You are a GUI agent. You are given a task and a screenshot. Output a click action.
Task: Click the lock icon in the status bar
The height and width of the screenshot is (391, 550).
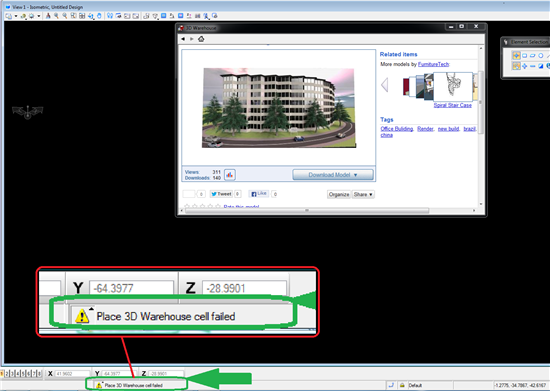[402, 385]
